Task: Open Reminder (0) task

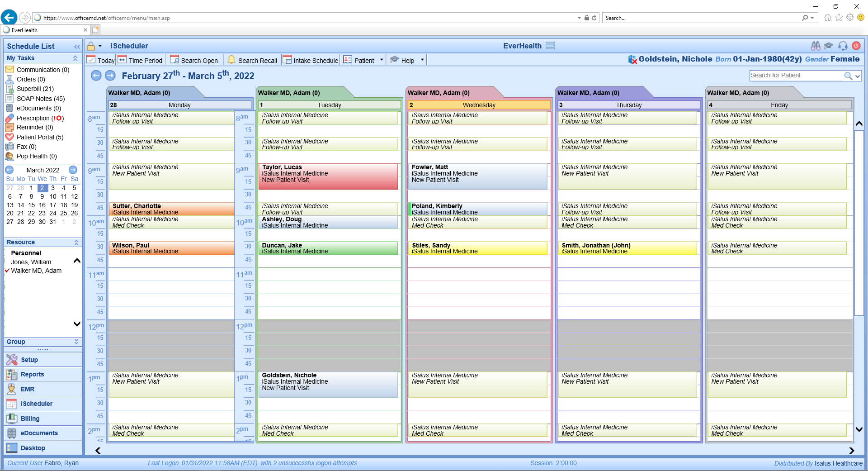Action: pos(29,127)
